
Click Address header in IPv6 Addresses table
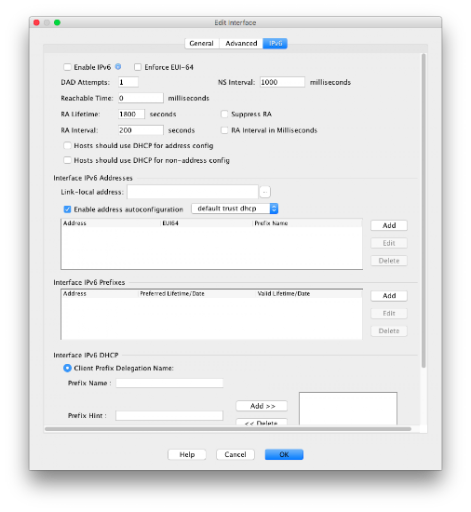pyautogui.click(x=111, y=223)
